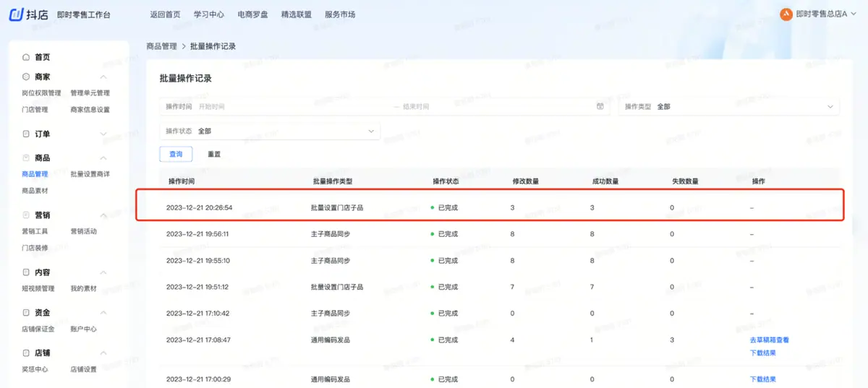Image resolution: width=868 pixels, height=388 pixels.
Task: Expand the 订单 section chevron
Action: tap(103, 134)
